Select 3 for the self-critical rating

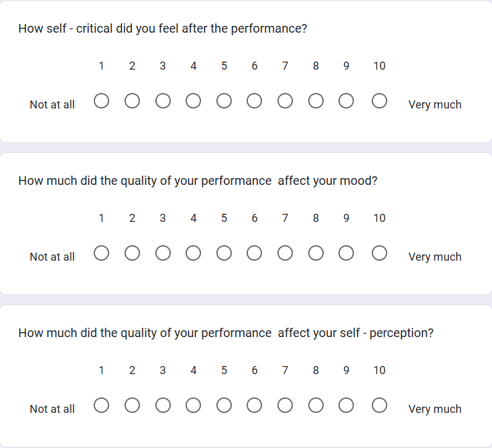click(163, 100)
